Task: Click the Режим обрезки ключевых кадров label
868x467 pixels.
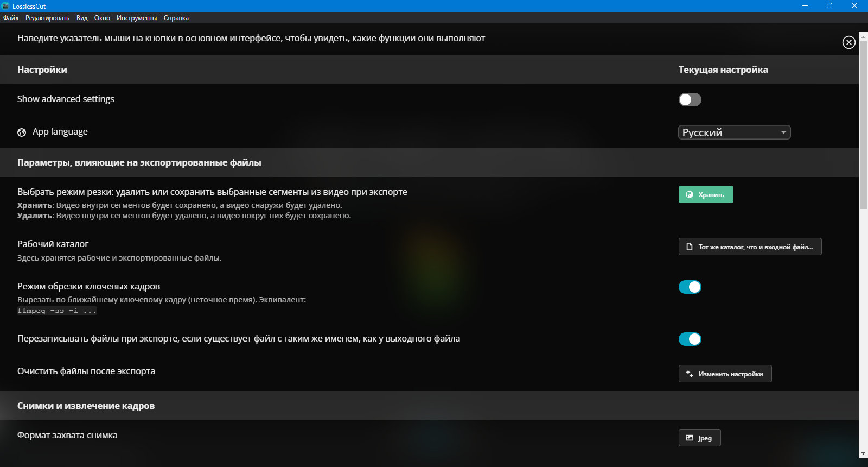Action: (88, 286)
